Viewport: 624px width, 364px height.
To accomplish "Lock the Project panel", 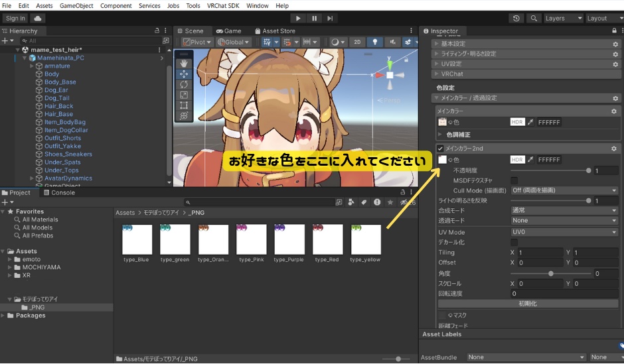I will 403,192.
